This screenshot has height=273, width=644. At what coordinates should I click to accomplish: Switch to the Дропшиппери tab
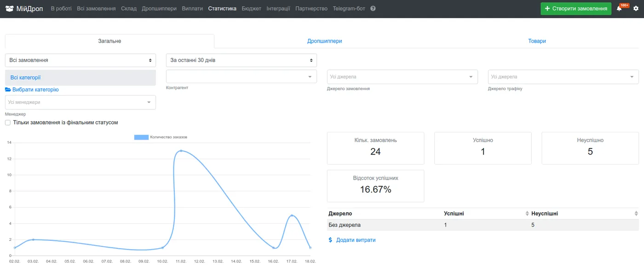coord(324,41)
